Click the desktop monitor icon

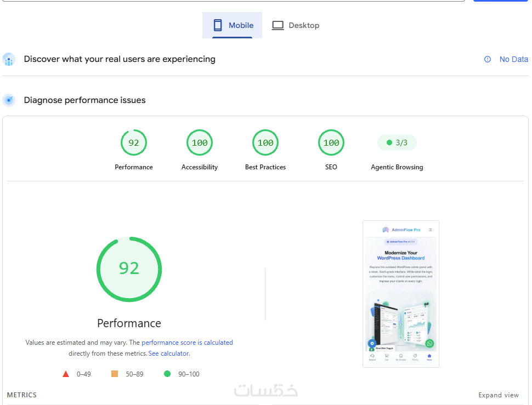tap(278, 25)
